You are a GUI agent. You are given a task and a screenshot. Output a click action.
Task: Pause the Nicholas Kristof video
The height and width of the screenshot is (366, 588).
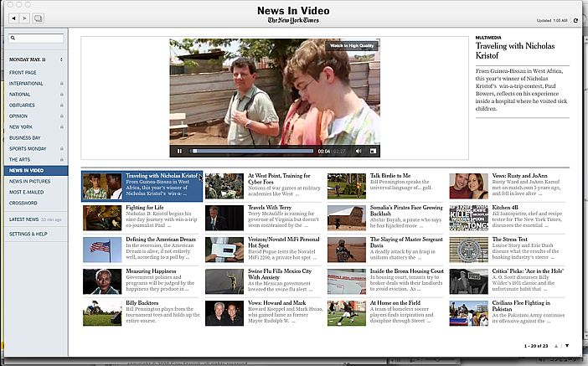179,152
